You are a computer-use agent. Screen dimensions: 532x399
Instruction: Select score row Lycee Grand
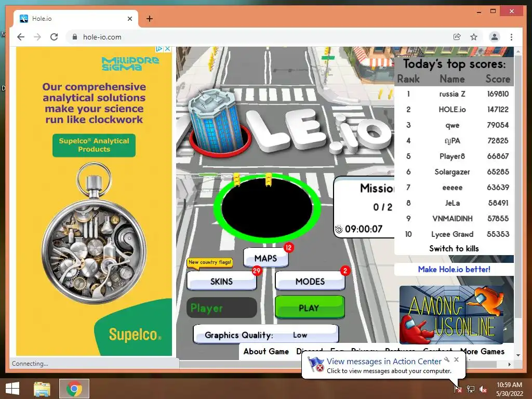(454, 234)
